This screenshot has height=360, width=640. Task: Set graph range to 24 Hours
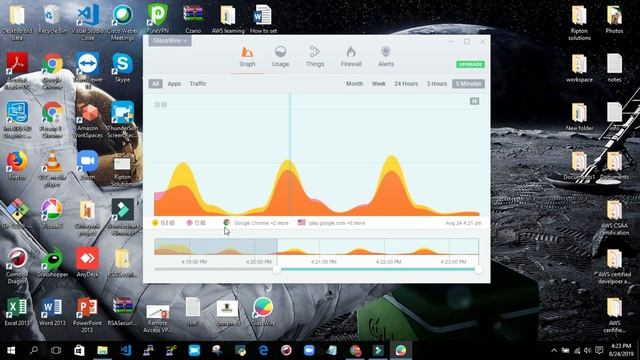[x=406, y=84]
